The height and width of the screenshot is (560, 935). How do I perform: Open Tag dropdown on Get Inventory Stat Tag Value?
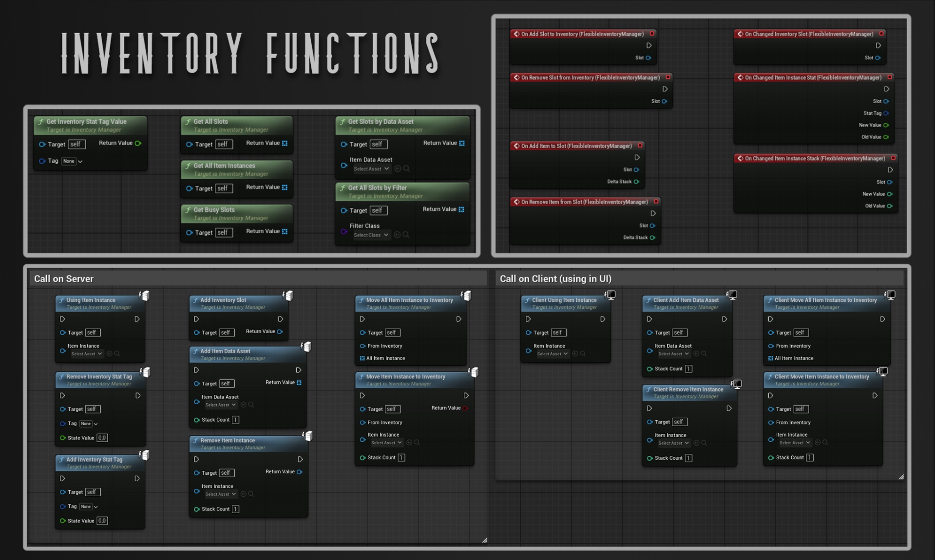pos(72,161)
